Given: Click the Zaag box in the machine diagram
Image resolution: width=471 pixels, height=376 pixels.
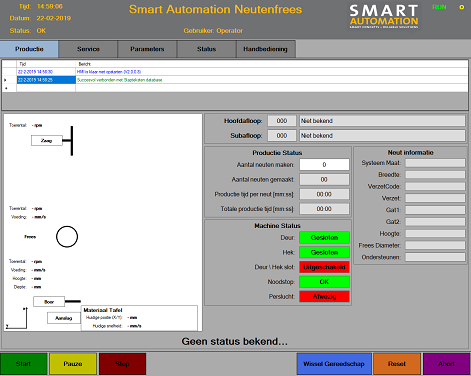Looking at the screenshot, I should point(47,141).
